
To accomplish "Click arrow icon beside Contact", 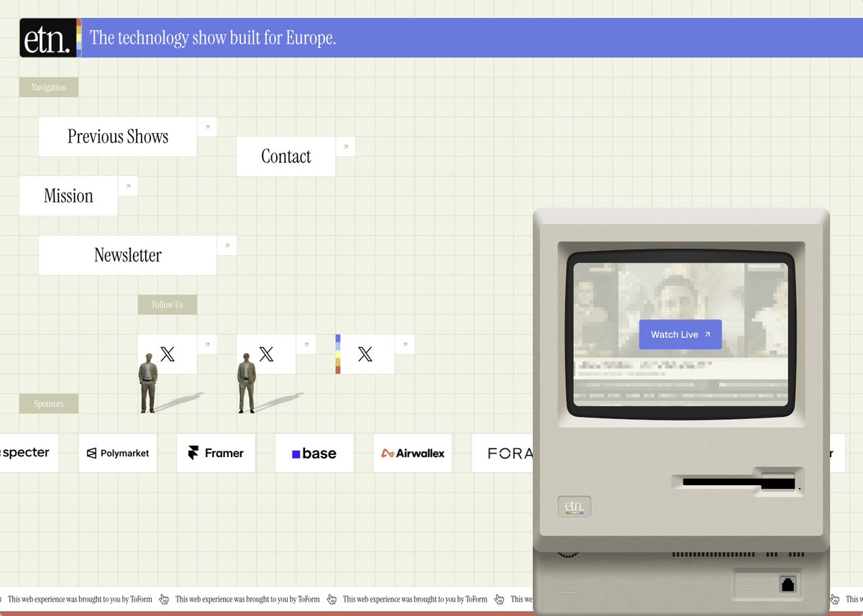I will coord(345,147).
